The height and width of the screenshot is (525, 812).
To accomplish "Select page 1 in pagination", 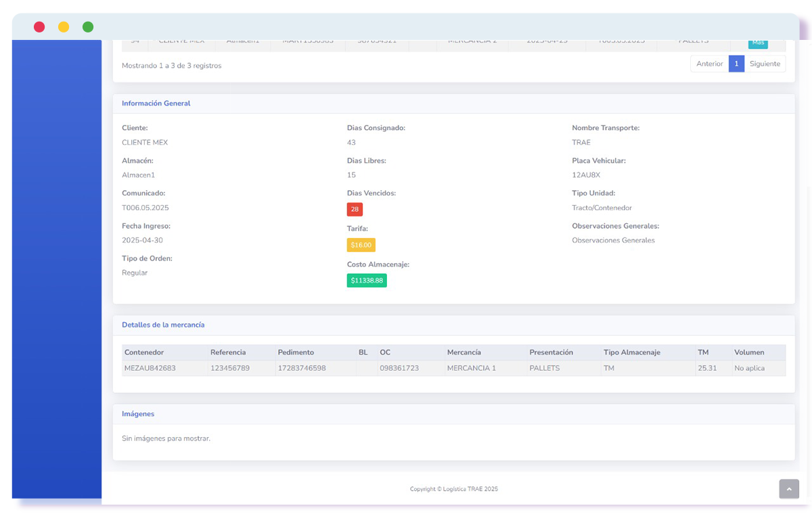I will 736,64.
